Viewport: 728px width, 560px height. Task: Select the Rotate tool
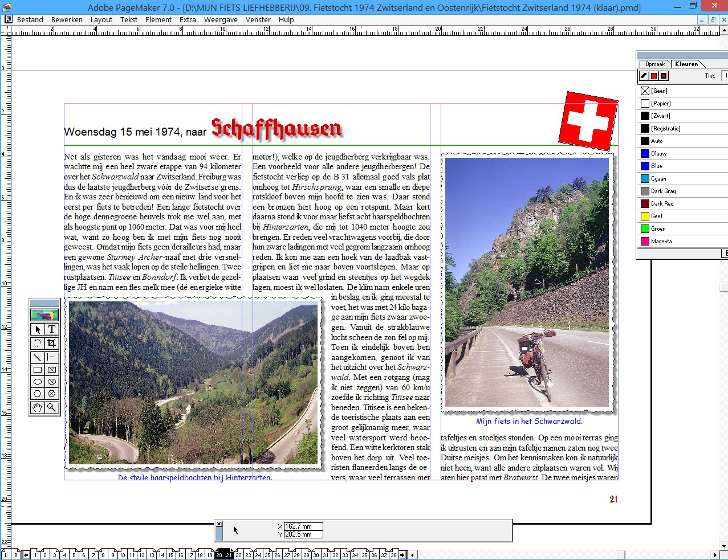pyautogui.click(x=37, y=343)
